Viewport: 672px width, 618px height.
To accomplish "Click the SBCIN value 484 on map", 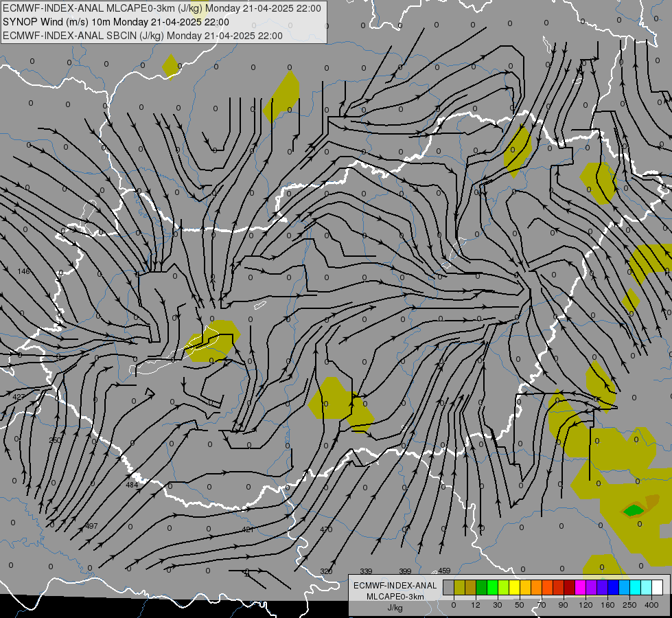I will (x=132, y=485).
